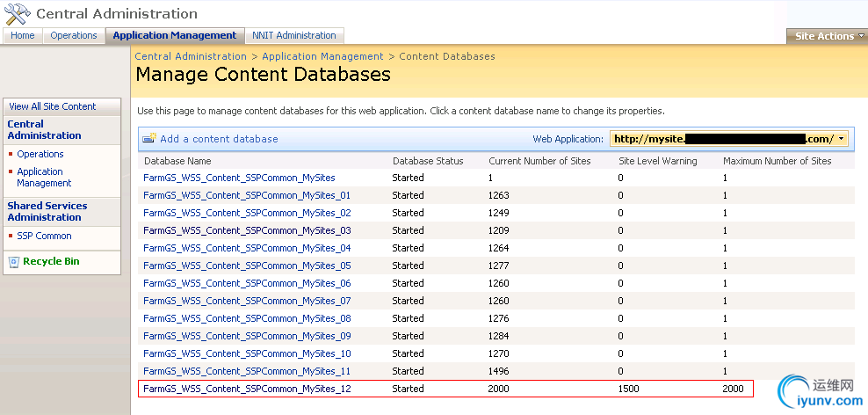Click the Database Status column header
This screenshot has height=415, width=868.
pos(428,161)
